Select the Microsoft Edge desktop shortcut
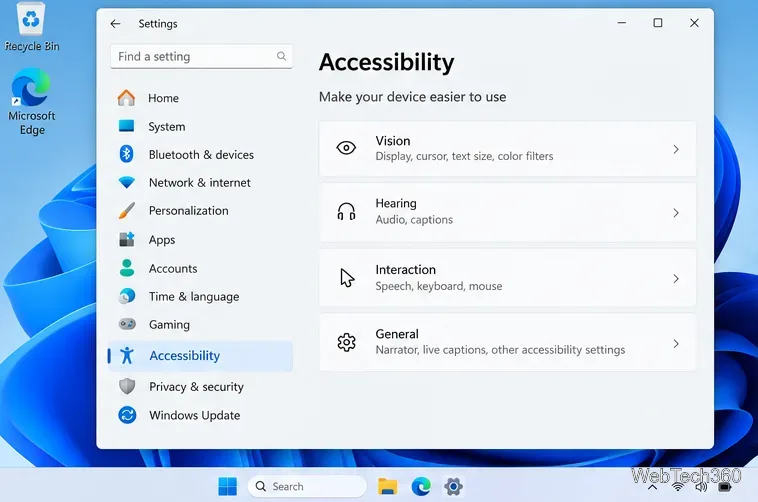The width and height of the screenshot is (758, 502). click(x=31, y=102)
